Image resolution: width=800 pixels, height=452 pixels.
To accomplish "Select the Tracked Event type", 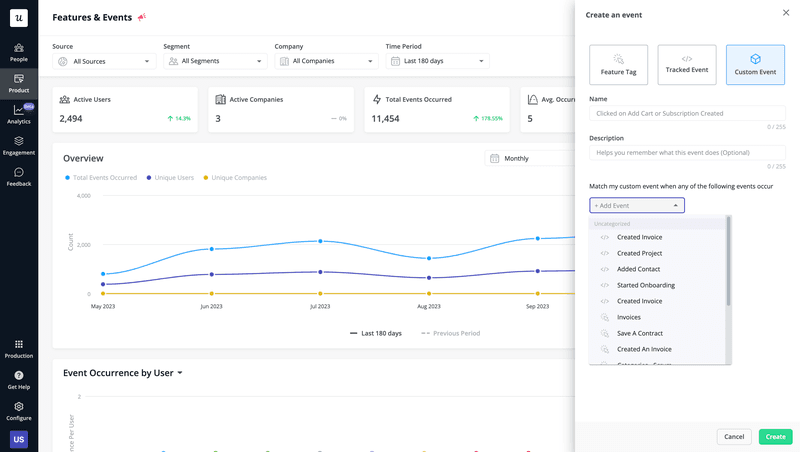I will pyautogui.click(x=687, y=65).
